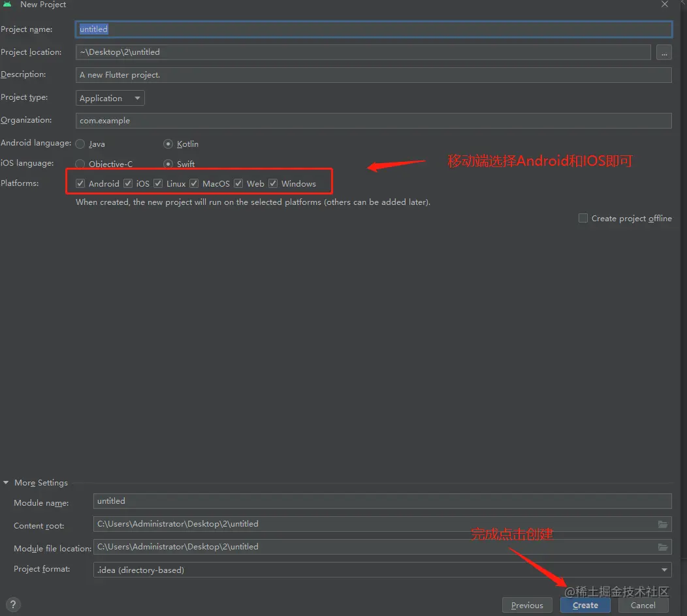Uncheck the MacOS platform checkbox
Viewport: 687px width, 616px height.
pyautogui.click(x=194, y=183)
